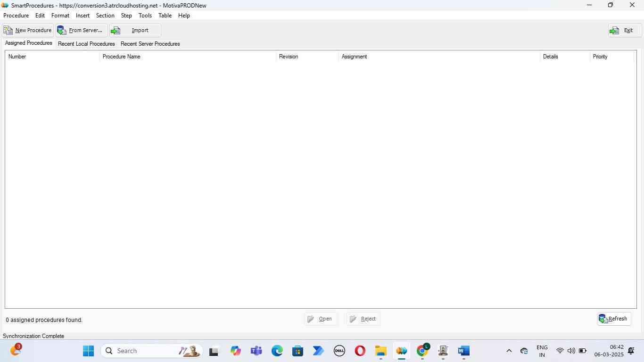Viewport: 644px width, 362px height.
Task: Click the volume speaker icon
Action: [571, 351]
